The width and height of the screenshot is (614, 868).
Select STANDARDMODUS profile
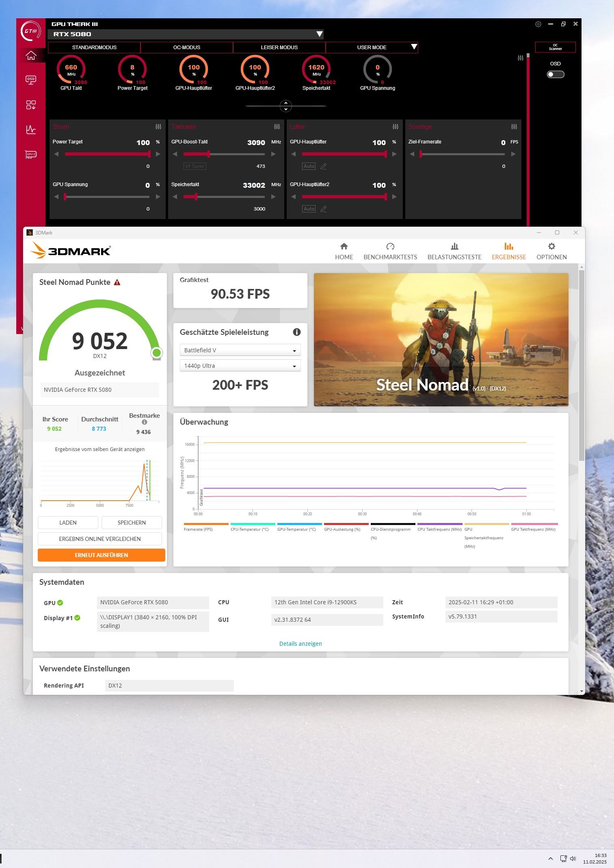click(x=94, y=48)
